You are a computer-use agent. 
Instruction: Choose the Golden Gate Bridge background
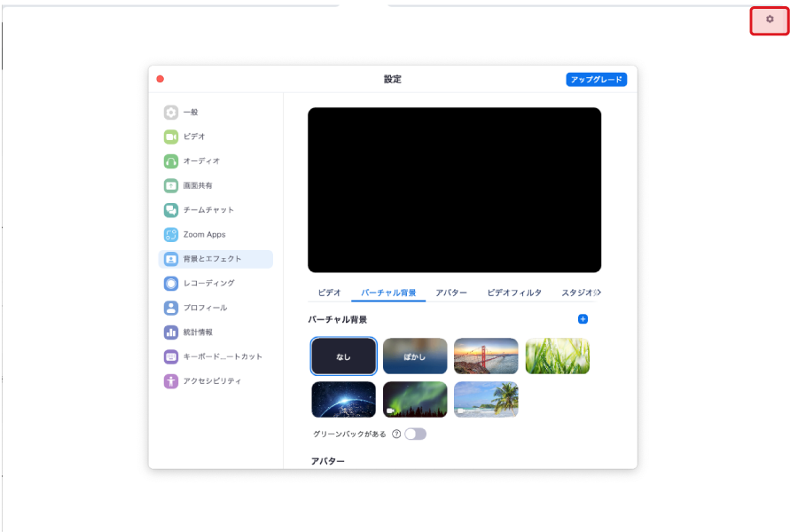coord(486,356)
